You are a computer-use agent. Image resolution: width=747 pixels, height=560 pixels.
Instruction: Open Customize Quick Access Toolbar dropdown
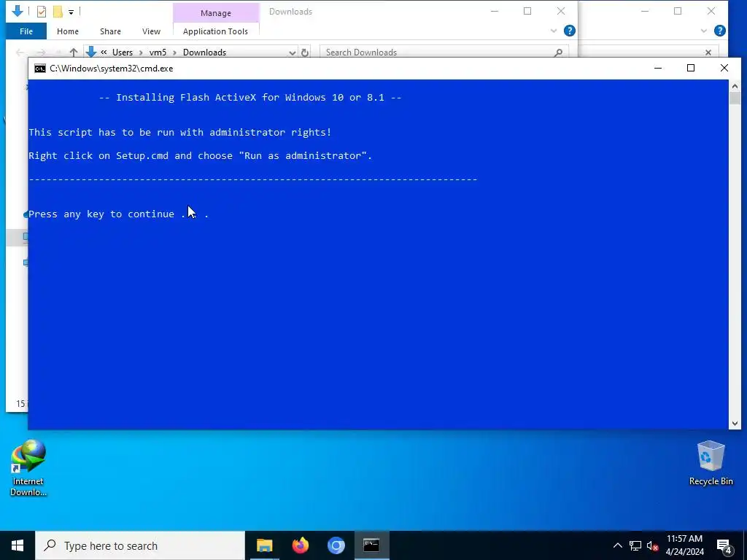tap(71, 12)
